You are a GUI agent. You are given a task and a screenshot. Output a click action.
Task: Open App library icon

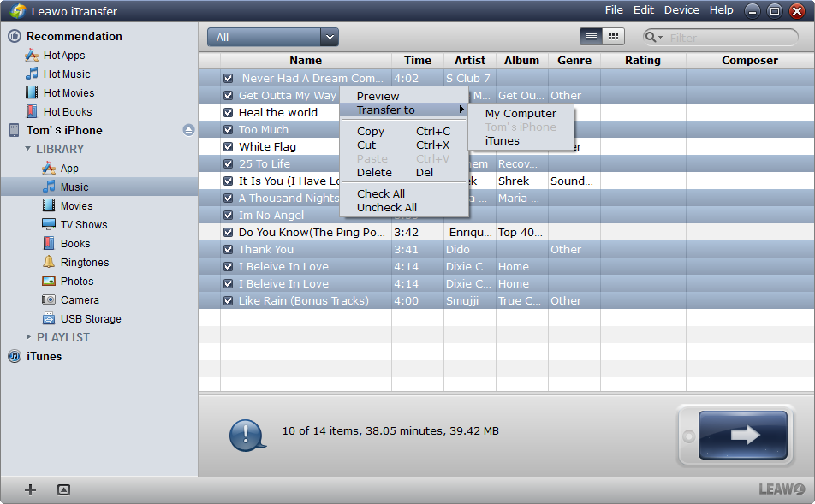(x=49, y=168)
